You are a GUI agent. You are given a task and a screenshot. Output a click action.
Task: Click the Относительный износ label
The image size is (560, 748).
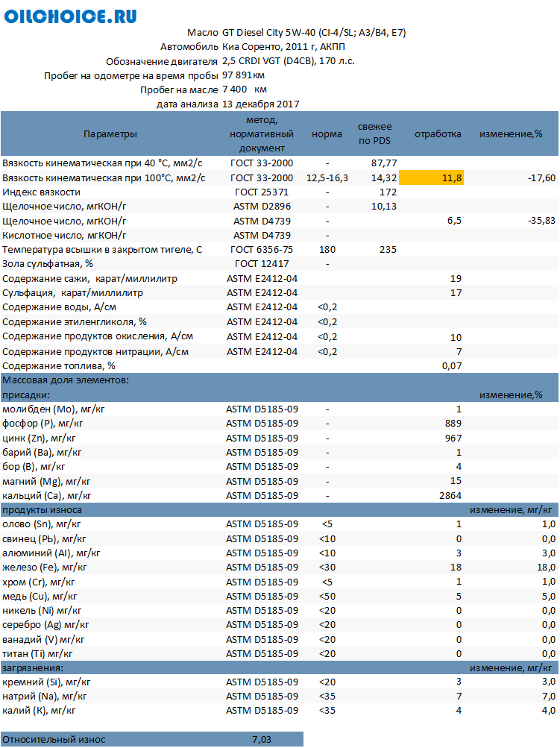pos(54,740)
